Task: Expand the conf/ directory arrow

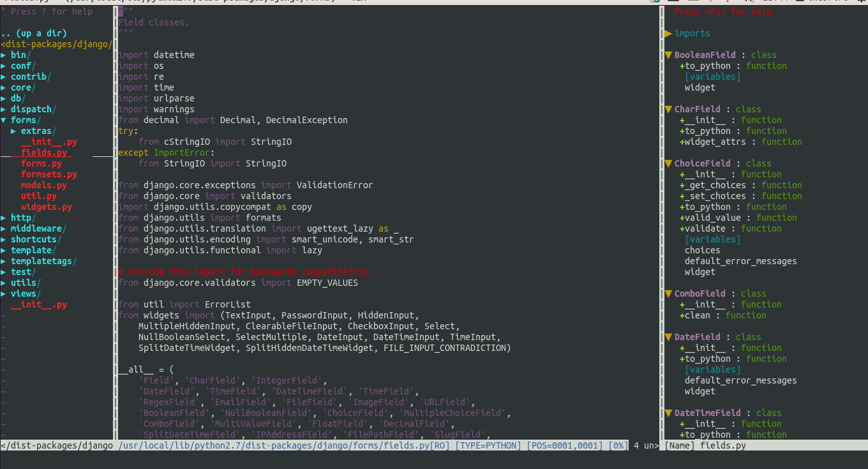Action: 3,66
